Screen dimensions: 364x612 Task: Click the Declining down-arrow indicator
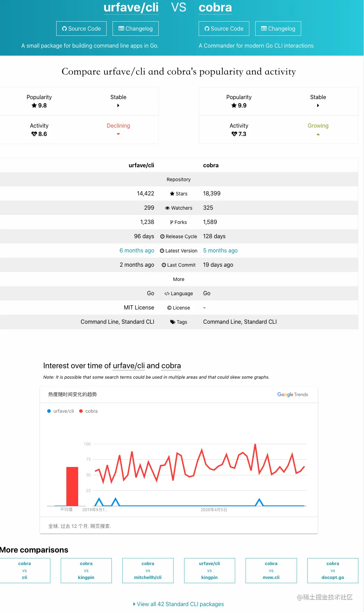click(x=118, y=134)
